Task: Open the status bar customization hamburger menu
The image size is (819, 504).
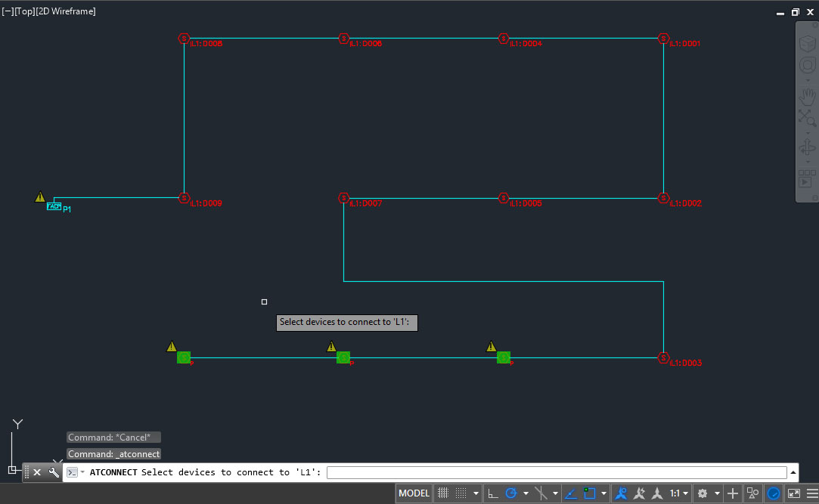Action: coord(812,493)
